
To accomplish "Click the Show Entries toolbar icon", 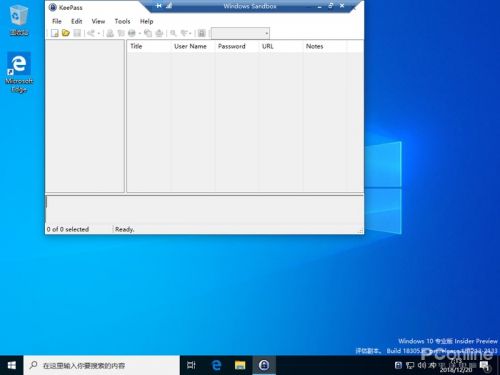I will click(184, 33).
